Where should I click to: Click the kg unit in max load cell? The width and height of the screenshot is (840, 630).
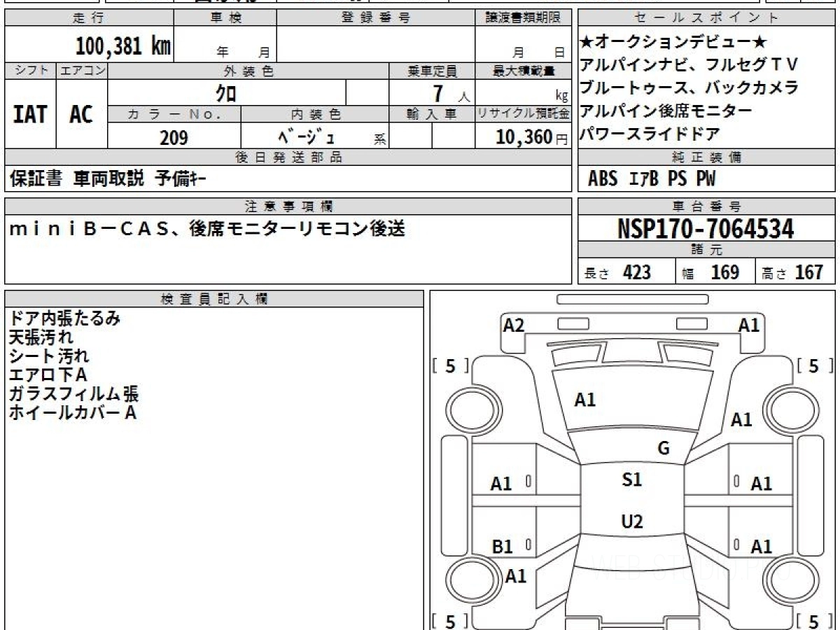561,97
